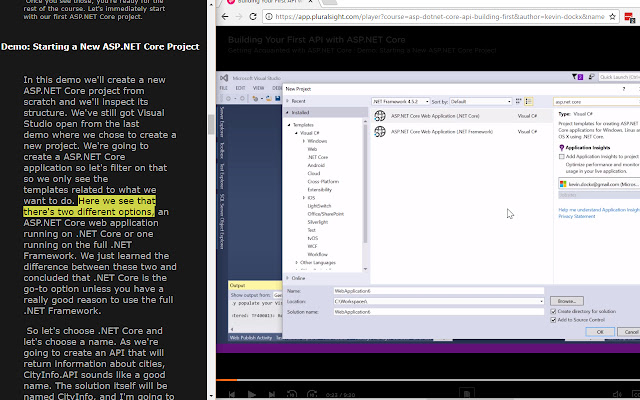This screenshot has width=640, height=400.
Task: Confirm New Project with OK button
Action: point(600,332)
